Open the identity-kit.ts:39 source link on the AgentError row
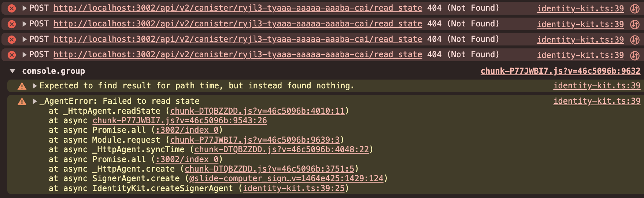644x198 pixels. click(597, 101)
